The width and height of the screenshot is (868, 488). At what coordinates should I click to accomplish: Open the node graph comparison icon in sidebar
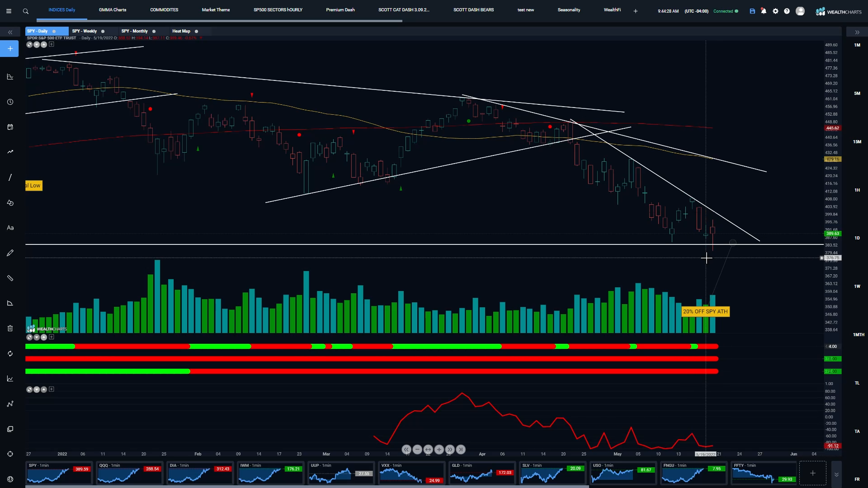pos(10,404)
